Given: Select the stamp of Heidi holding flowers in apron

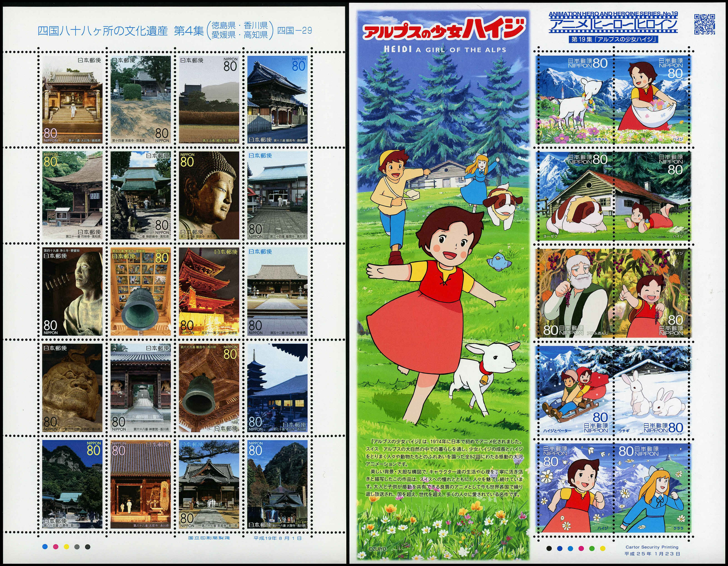Looking at the screenshot, I should coord(652,99).
